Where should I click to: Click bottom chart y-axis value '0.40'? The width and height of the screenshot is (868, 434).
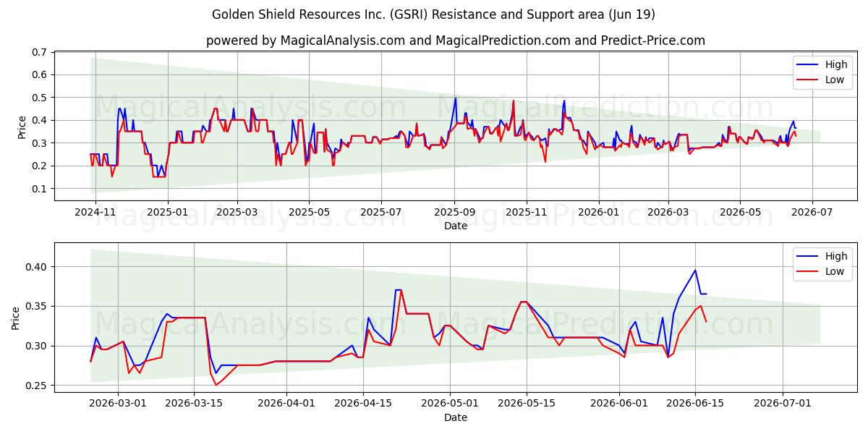coord(36,267)
